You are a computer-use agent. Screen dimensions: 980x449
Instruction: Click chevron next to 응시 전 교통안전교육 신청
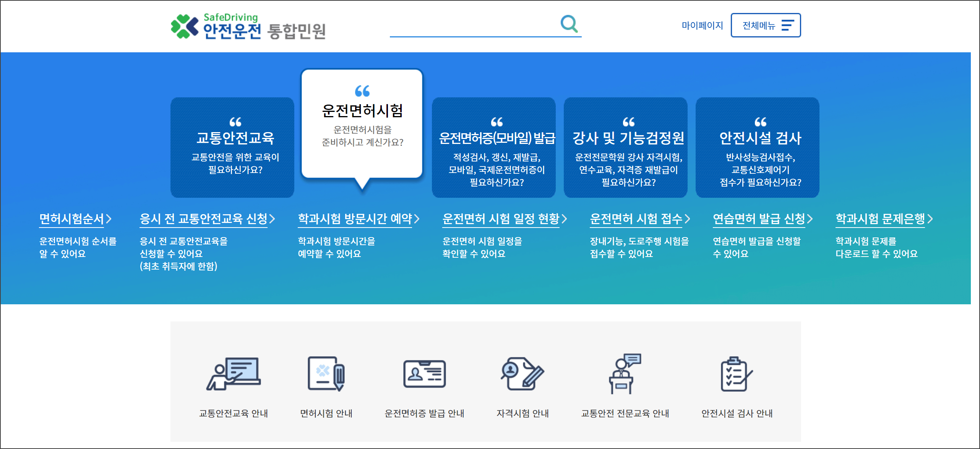[272, 219]
